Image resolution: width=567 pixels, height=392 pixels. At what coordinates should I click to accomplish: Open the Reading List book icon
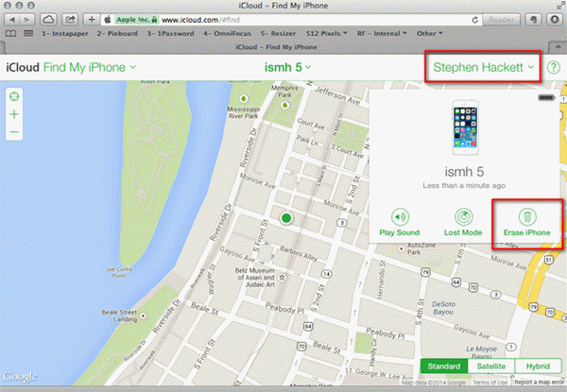coord(10,34)
